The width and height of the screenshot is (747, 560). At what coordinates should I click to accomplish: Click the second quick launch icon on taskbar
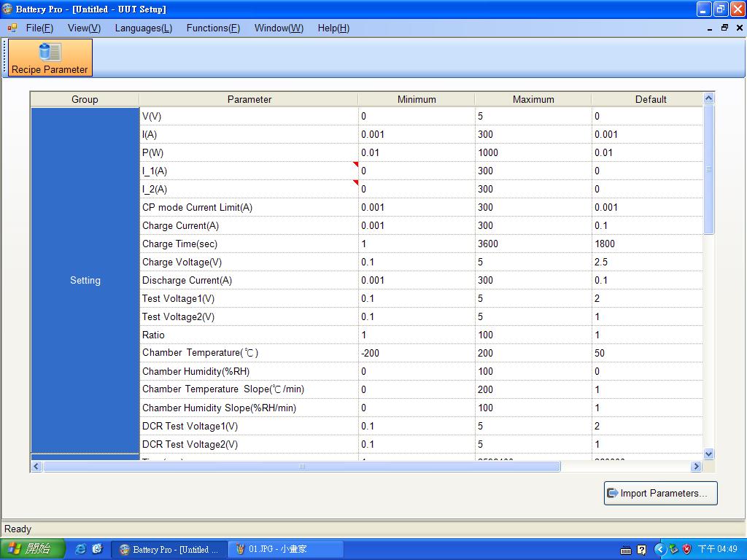point(97,549)
